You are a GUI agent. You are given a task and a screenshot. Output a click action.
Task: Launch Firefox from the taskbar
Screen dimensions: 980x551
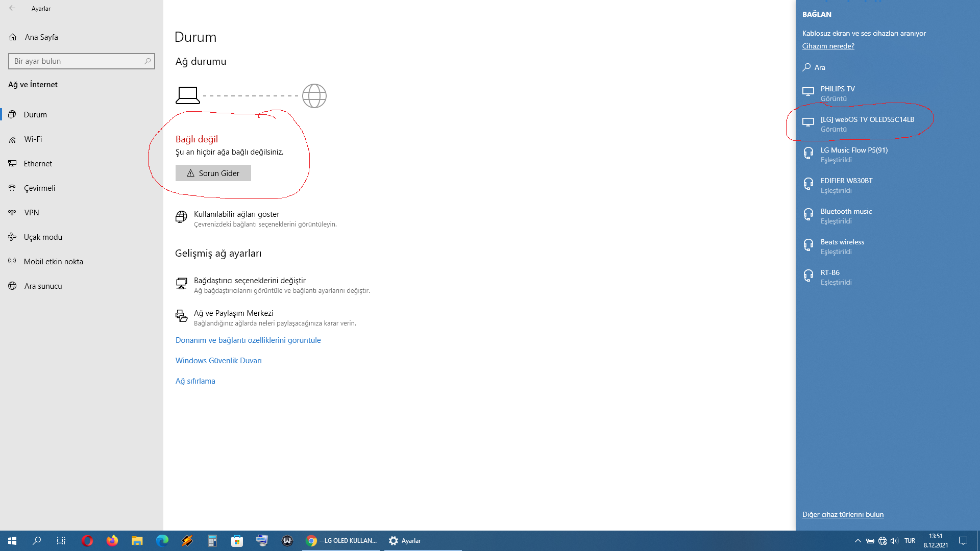point(112,541)
